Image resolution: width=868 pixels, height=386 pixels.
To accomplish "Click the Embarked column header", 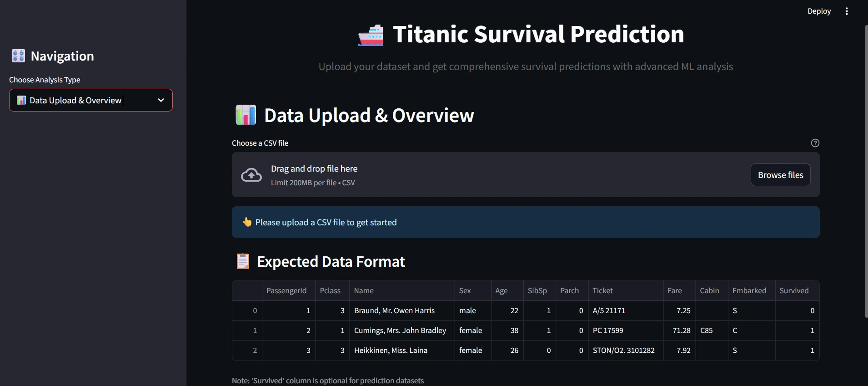I will (749, 290).
